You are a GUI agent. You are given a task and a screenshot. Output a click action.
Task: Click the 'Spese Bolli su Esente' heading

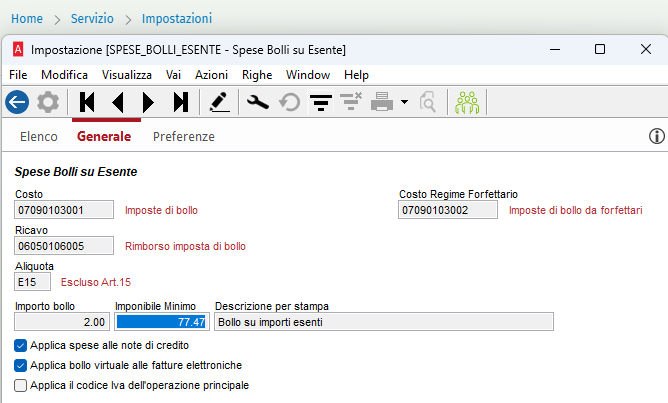tap(76, 172)
